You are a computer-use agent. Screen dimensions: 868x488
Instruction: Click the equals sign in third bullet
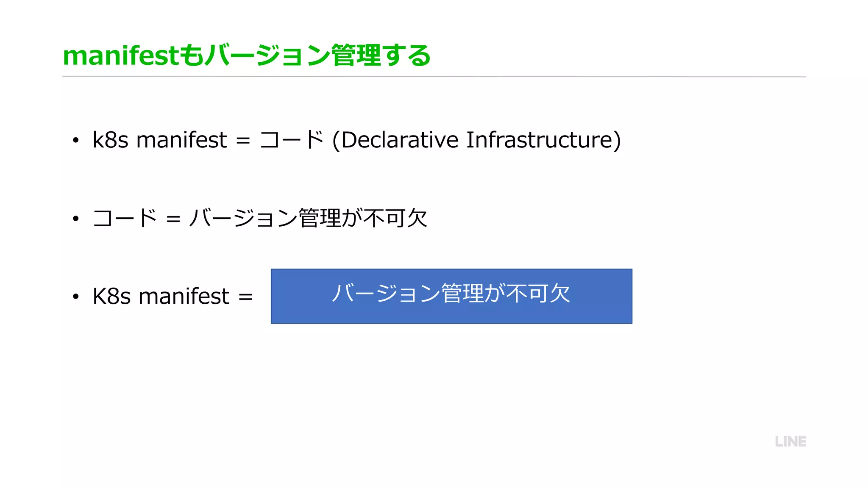click(x=245, y=297)
